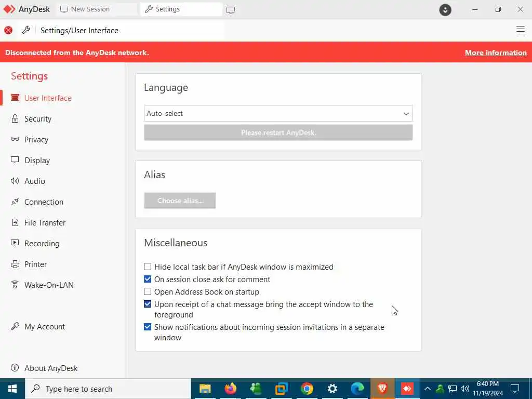Click the Printer icon
This screenshot has height=399, width=532.
pos(15,264)
